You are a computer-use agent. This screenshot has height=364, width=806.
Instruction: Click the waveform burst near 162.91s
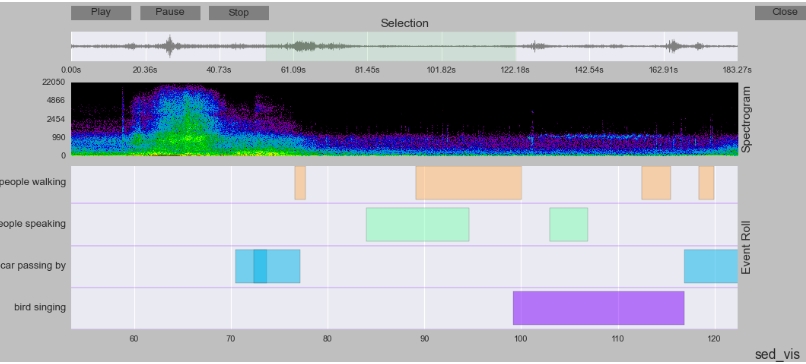pyautogui.click(x=672, y=46)
